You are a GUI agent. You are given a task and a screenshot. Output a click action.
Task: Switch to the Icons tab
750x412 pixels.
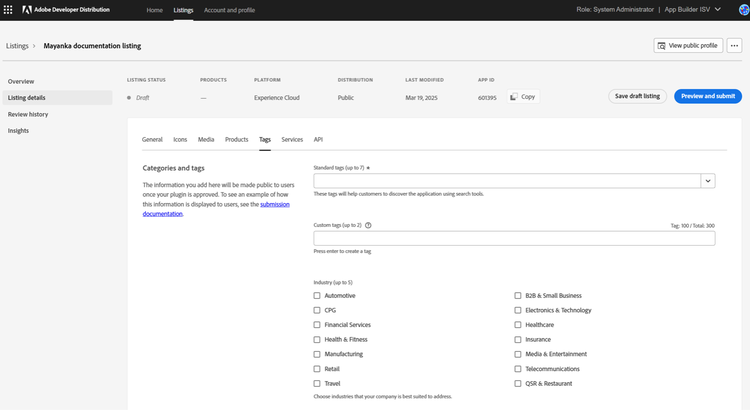pyautogui.click(x=180, y=140)
